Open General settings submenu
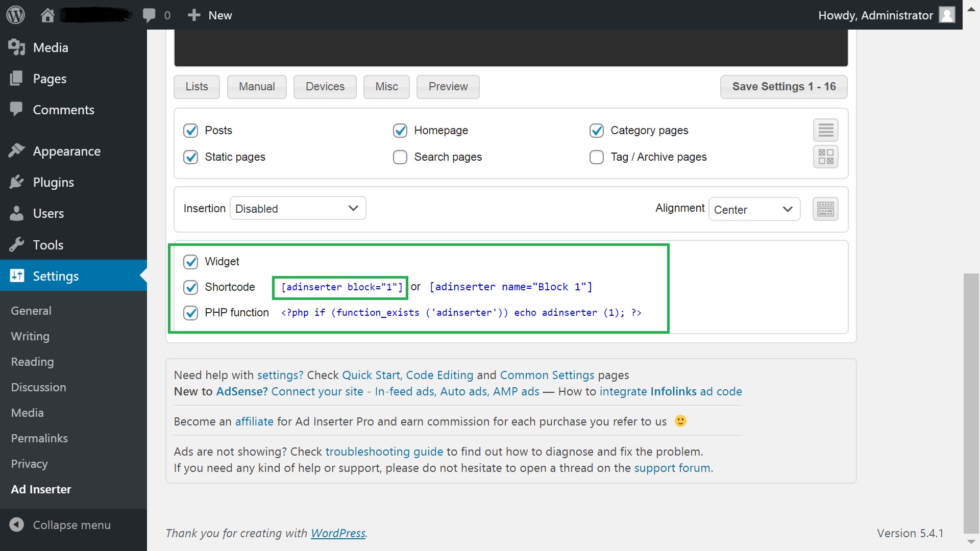The image size is (980, 551). [x=31, y=311]
